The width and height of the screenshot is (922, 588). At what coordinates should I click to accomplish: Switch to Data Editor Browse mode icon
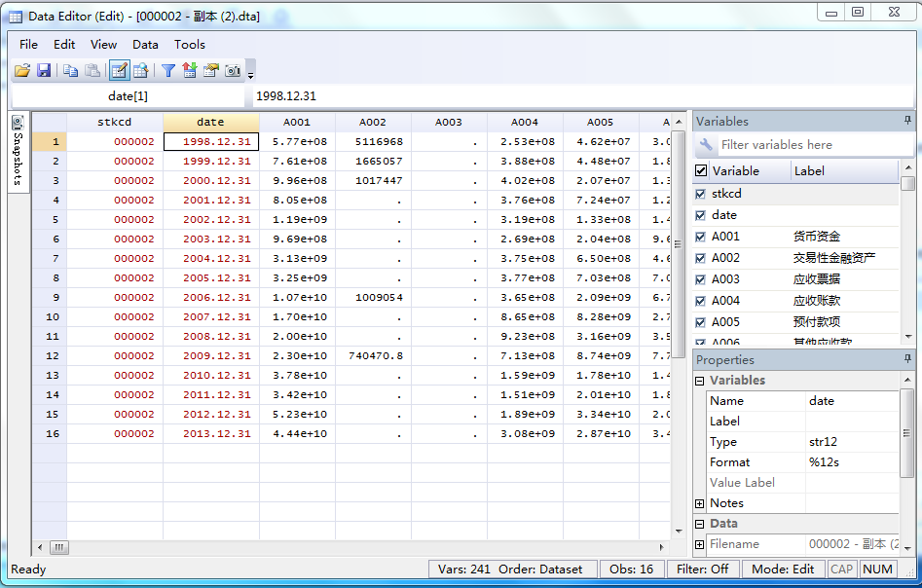[141, 70]
